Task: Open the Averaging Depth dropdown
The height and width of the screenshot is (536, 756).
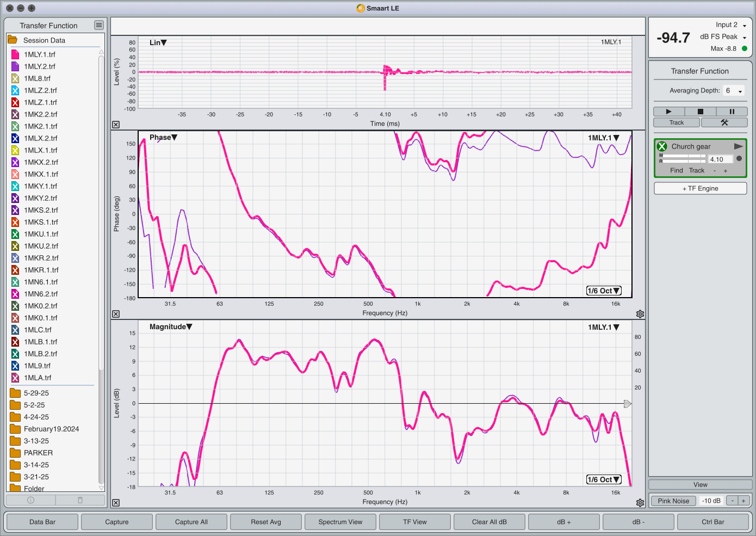Action: pos(734,91)
